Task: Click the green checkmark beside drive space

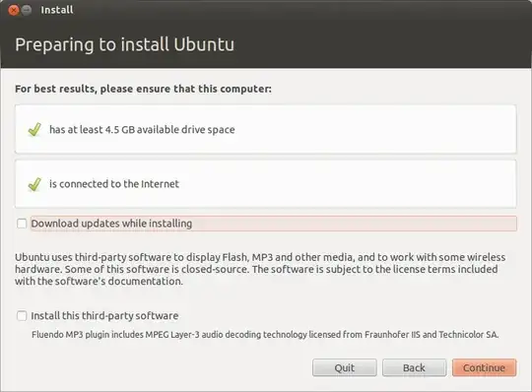Action: 34,130
